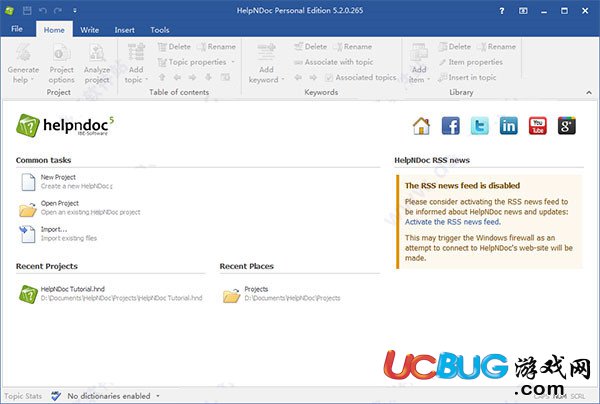Screen dimensions: 600x404
Task: Click the Help question mark icon
Action: [502, 11]
